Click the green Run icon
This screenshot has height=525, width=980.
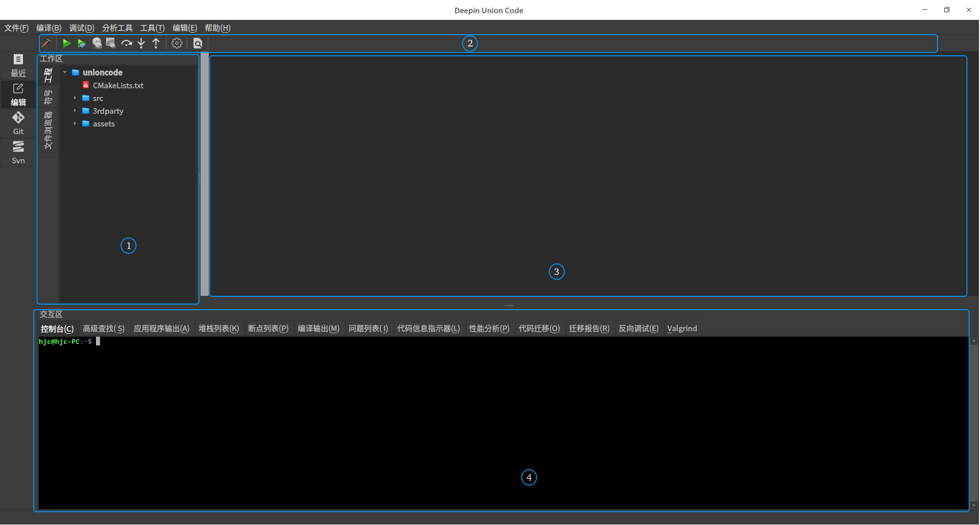tap(67, 43)
